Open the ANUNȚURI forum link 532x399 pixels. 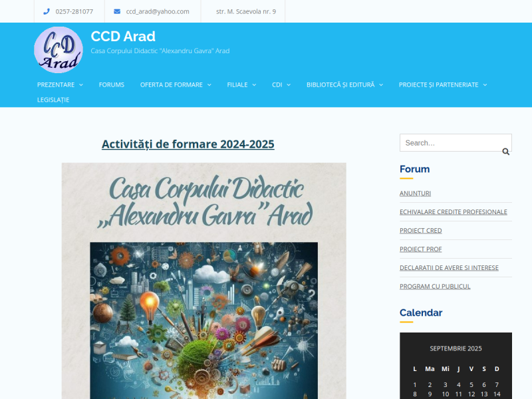click(x=415, y=193)
